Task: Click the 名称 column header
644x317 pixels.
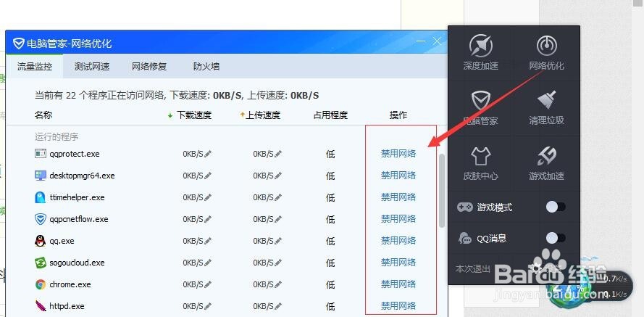Action: 43,115
